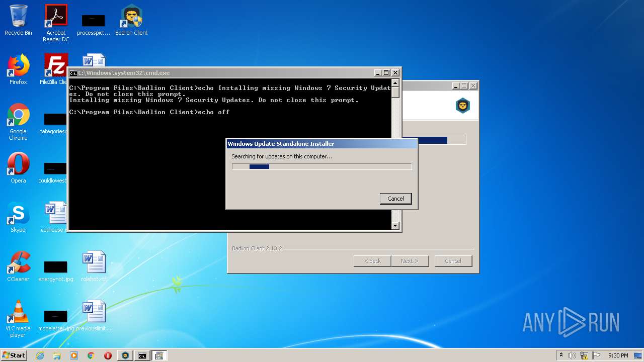
Task: Switch to Badlion installer taskbar button
Action: (125, 355)
